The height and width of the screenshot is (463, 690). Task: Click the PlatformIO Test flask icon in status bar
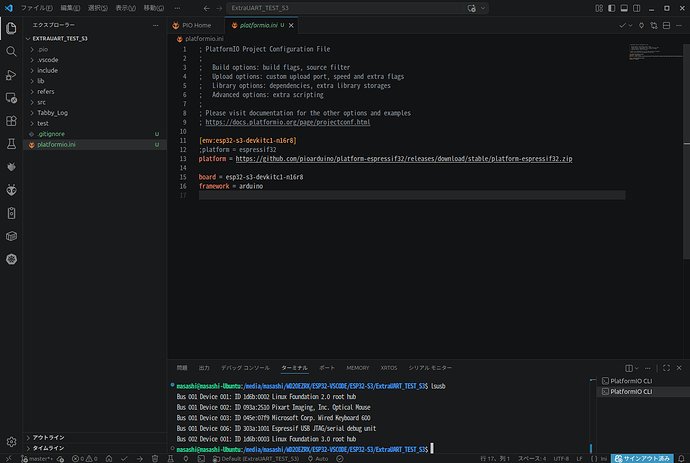[170, 459]
